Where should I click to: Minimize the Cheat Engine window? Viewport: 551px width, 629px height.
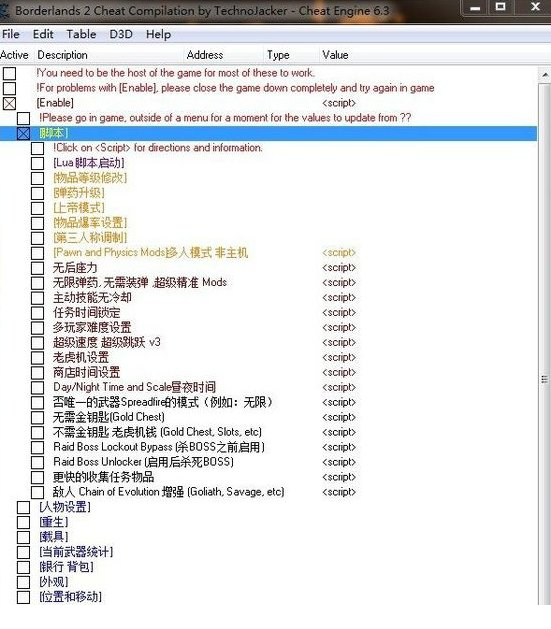click(x=475, y=7)
